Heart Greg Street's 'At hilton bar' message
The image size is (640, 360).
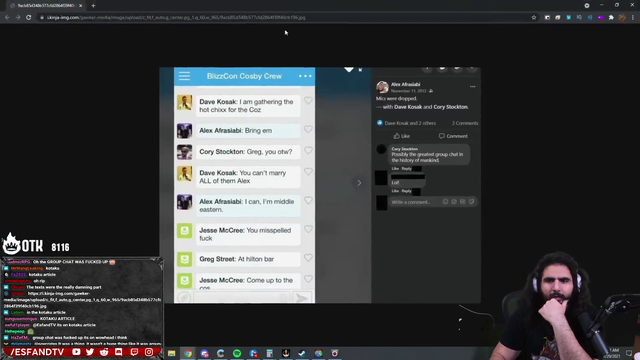(308, 258)
